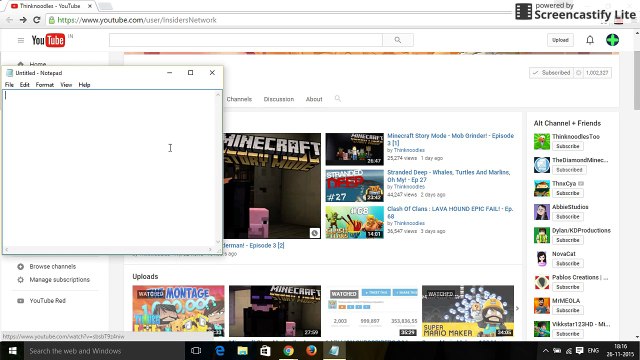Viewport: 640px width, 360px height.
Task: Open Windows Start menu
Action: (x=12, y=351)
